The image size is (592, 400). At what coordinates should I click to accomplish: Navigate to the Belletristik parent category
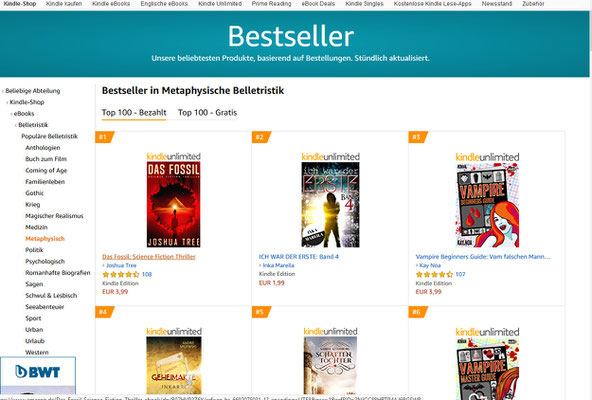coord(33,125)
